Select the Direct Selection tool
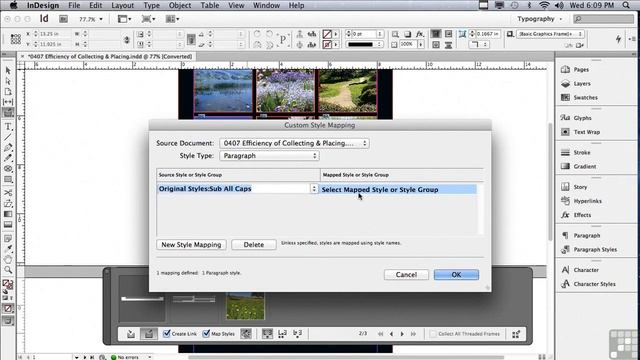The width and height of the screenshot is (640, 360). pos(8,81)
